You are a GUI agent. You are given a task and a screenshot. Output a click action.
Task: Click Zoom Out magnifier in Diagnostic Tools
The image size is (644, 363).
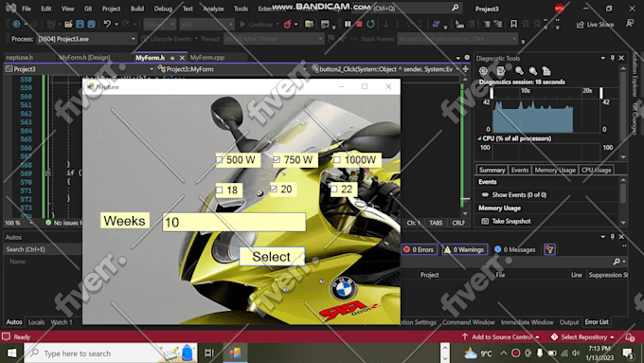click(x=532, y=71)
